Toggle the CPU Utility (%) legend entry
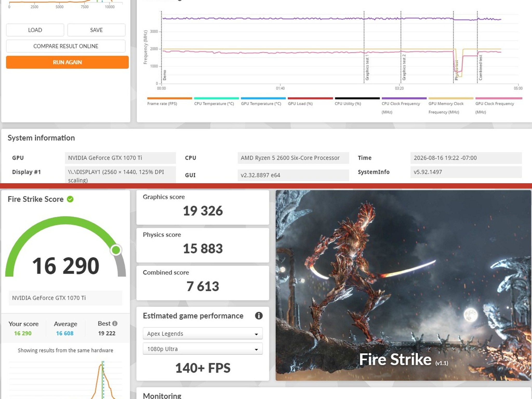This screenshot has height=399, width=532. (x=357, y=102)
